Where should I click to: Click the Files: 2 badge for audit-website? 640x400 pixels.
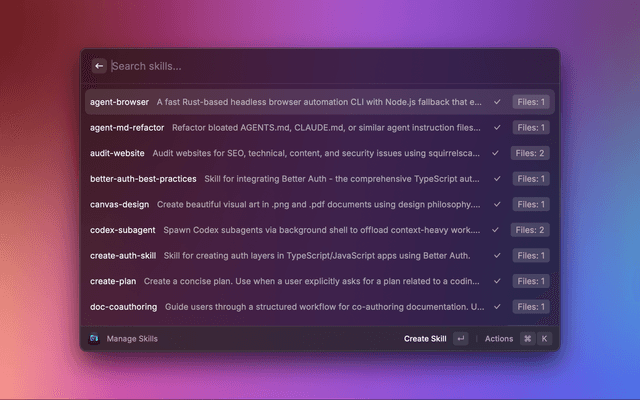tap(529, 153)
